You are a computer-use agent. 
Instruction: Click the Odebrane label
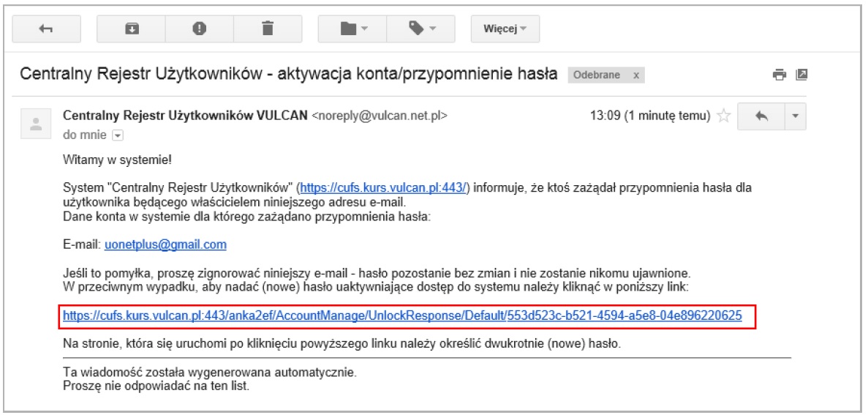point(597,75)
